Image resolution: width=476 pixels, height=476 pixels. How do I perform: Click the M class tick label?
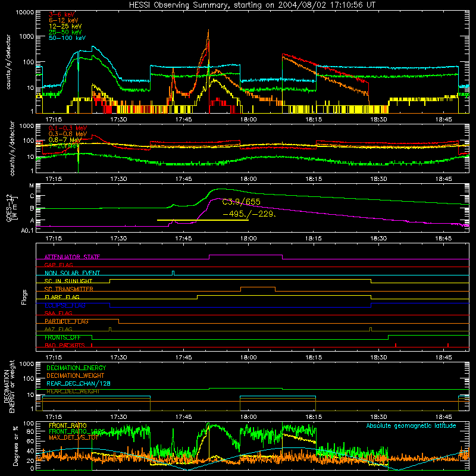coord(32,186)
